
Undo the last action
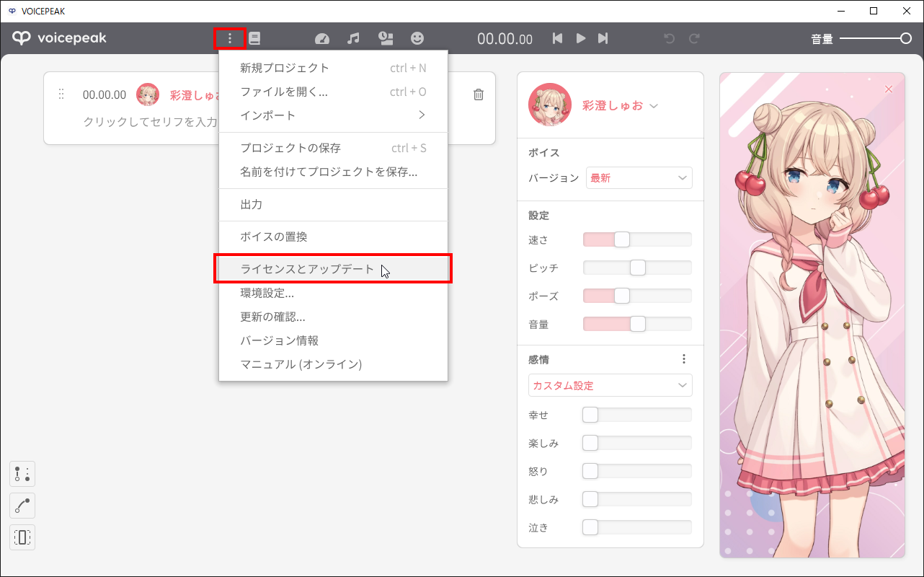[x=670, y=39]
